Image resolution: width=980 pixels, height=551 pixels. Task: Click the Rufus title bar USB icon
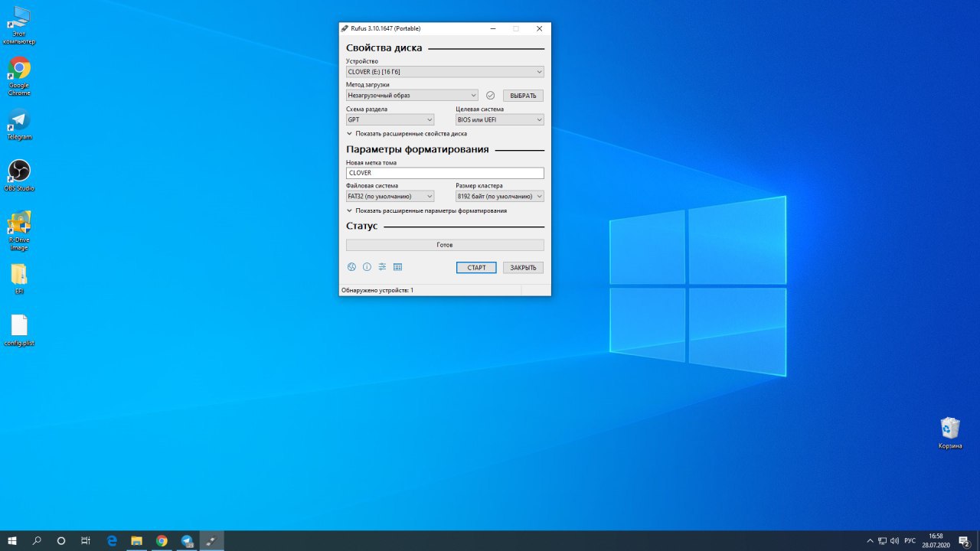point(346,28)
